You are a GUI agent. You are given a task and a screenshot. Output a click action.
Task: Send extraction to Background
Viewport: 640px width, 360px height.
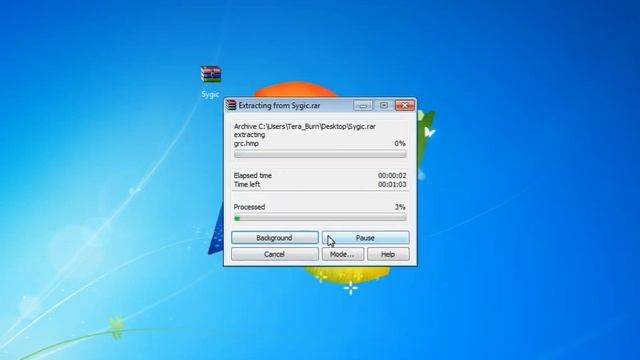(x=275, y=238)
